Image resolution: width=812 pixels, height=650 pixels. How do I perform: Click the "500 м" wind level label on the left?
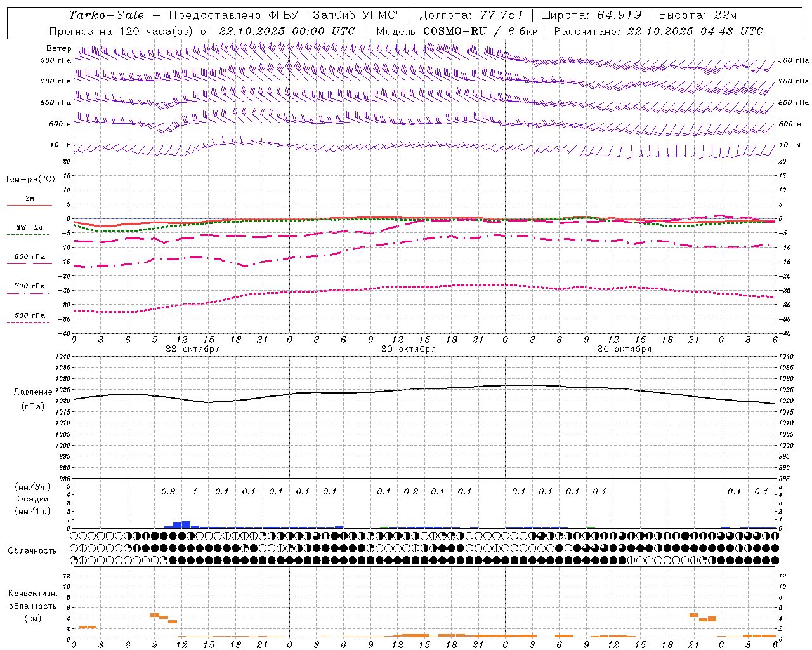pos(60,124)
